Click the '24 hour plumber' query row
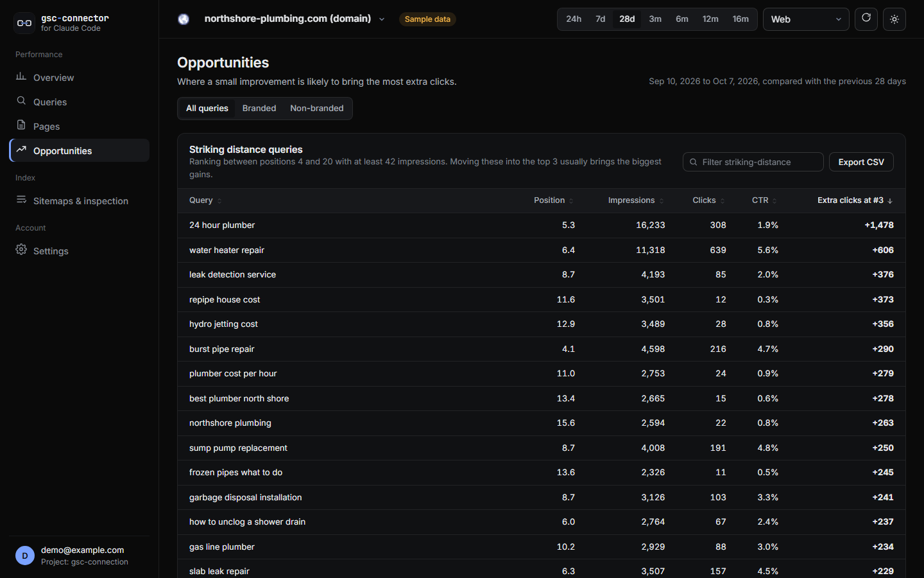The width and height of the screenshot is (924, 578). 542,225
